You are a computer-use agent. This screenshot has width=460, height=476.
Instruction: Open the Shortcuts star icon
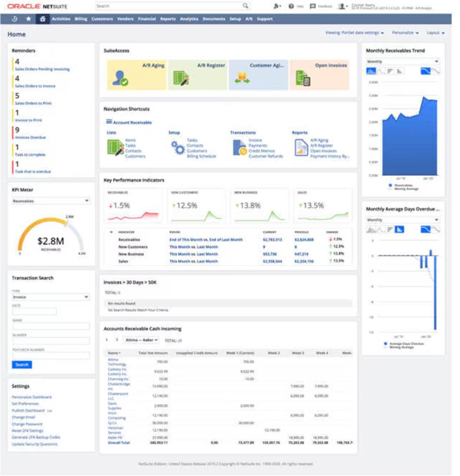(28, 19)
